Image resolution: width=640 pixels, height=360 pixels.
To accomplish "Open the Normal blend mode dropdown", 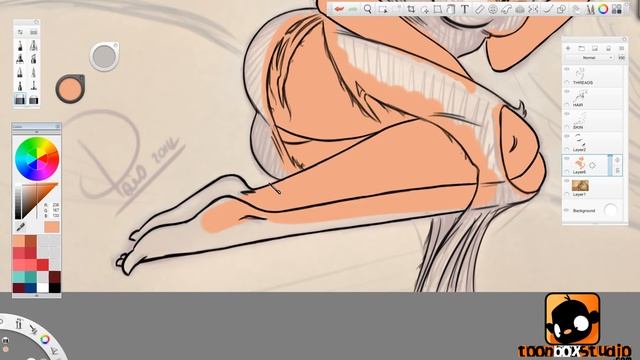I will click(589, 58).
